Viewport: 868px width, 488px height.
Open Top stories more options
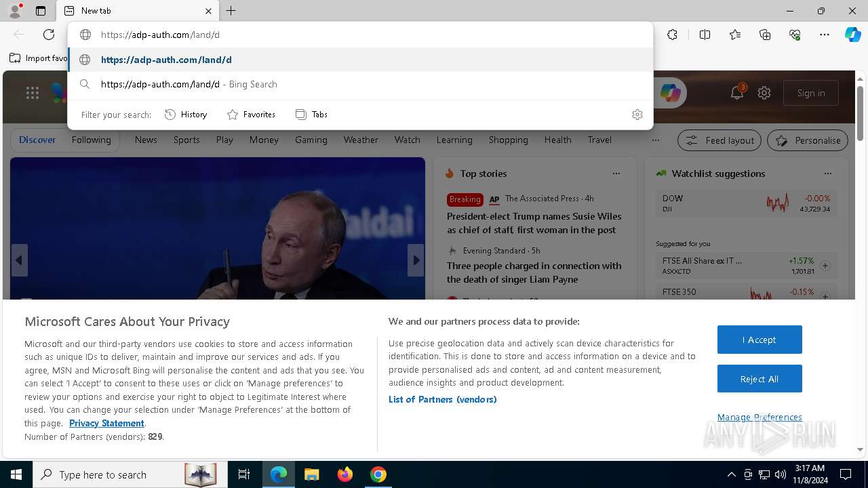click(616, 174)
